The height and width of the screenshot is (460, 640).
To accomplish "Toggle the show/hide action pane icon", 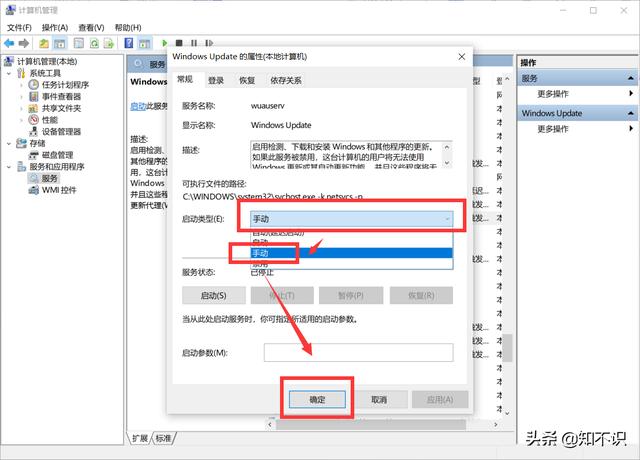I will coord(144,43).
